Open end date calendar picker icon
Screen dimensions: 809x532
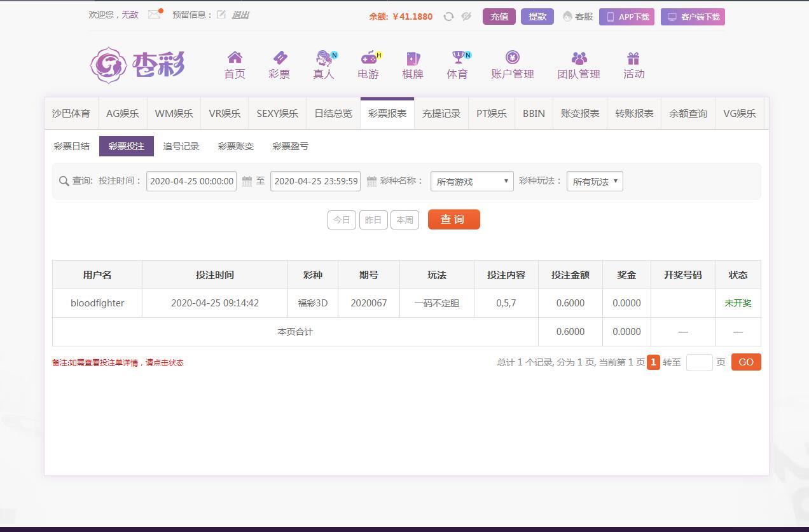371,181
